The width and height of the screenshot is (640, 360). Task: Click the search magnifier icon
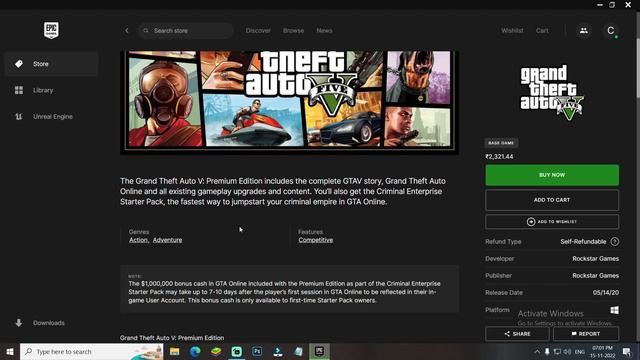coord(146,31)
